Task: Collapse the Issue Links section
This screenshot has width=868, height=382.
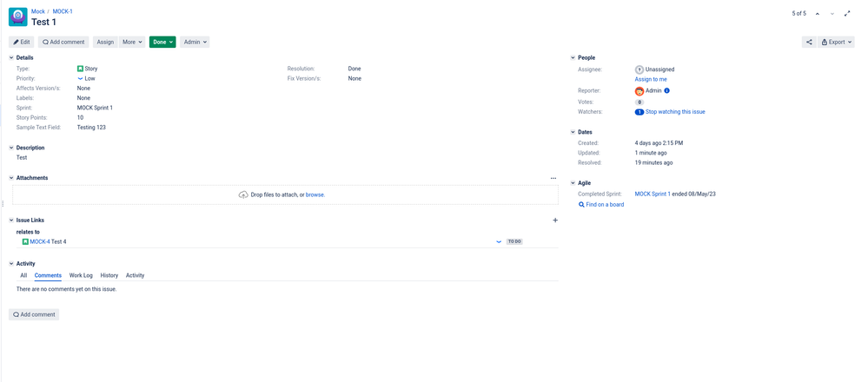Action: pos(11,220)
